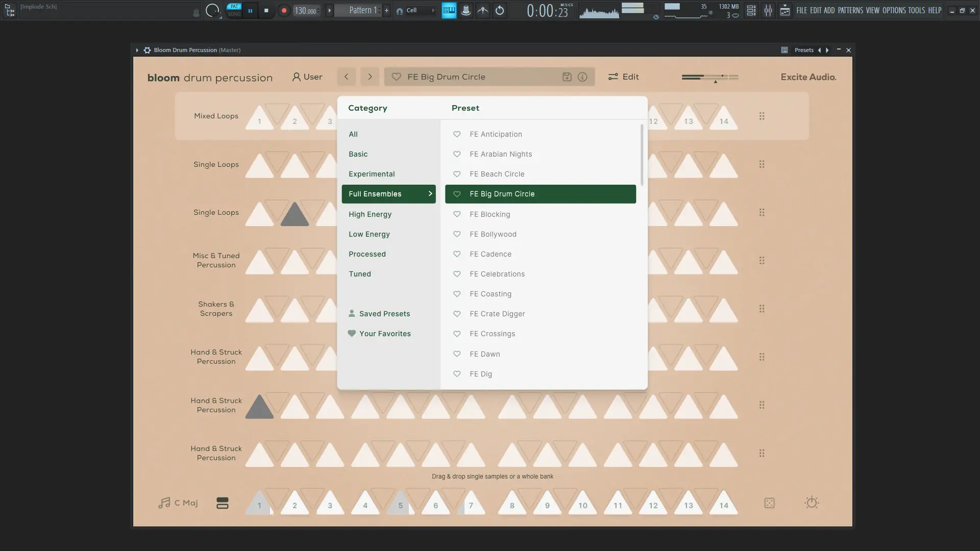Click the stacked bars icon beside C Maj
980x551 pixels.
tap(223, 503)
